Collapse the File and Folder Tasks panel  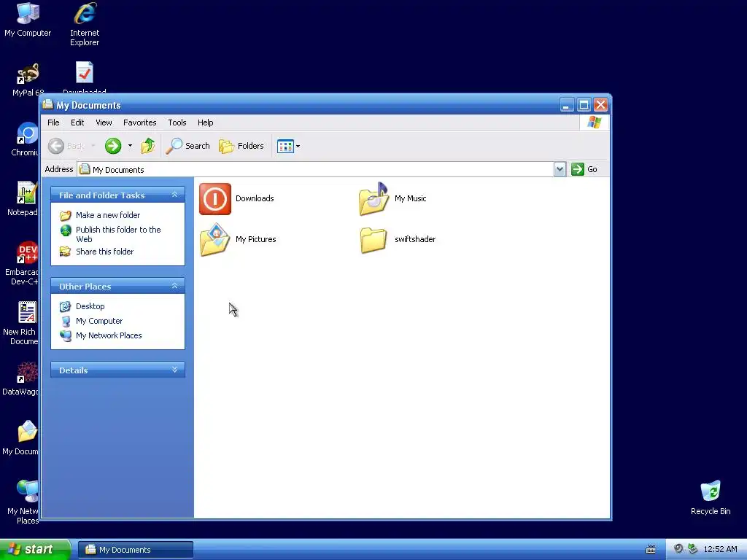175,195
